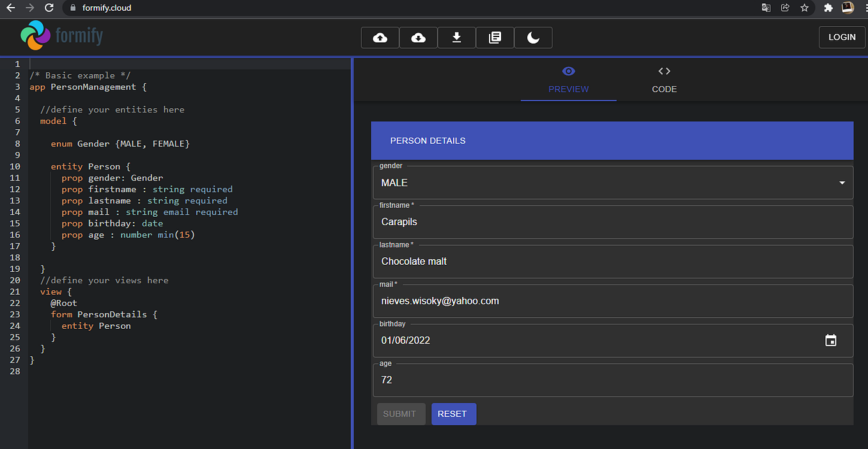Click code line 'app PersonManagement {'
Image resolution: width=868 pixels, height=449 pixels.
coord(88,87)
